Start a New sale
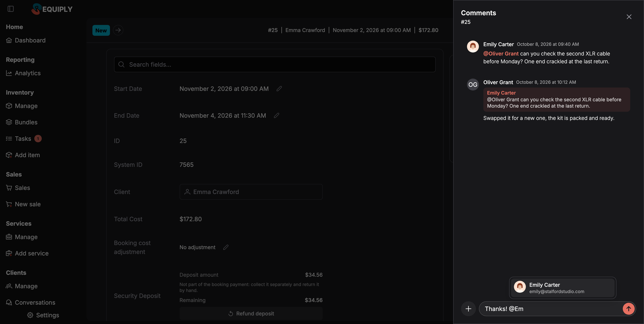 pos(23,204)
